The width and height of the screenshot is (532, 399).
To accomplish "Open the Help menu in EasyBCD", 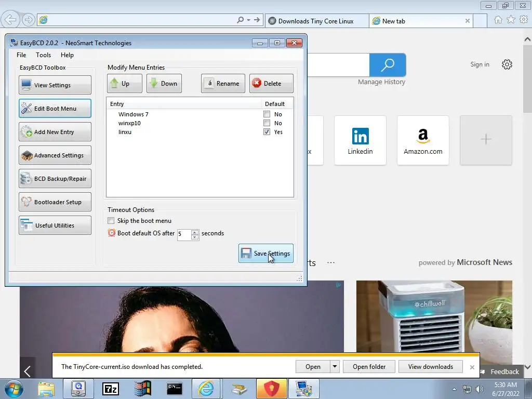I will click(67, 55).
